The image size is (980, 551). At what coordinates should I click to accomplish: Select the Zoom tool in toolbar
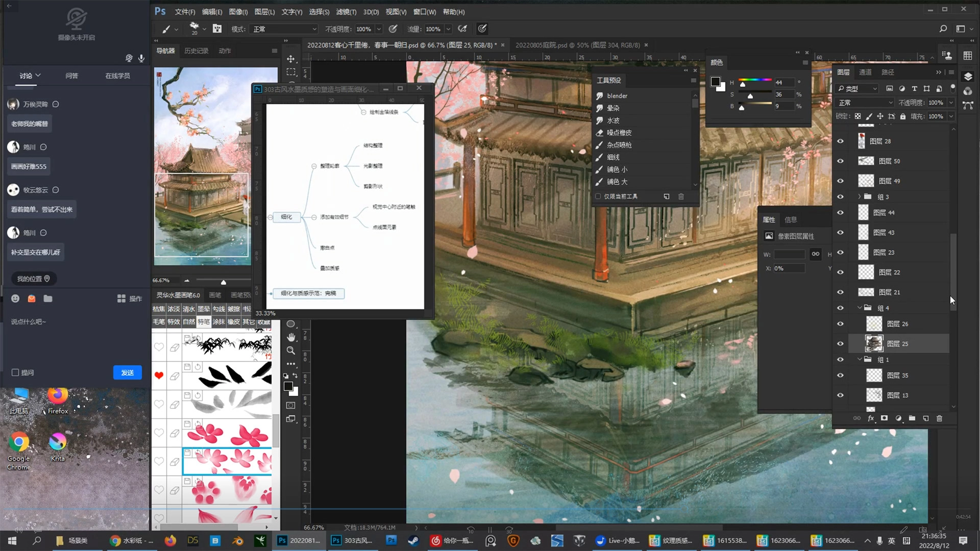tap(291, 350)
